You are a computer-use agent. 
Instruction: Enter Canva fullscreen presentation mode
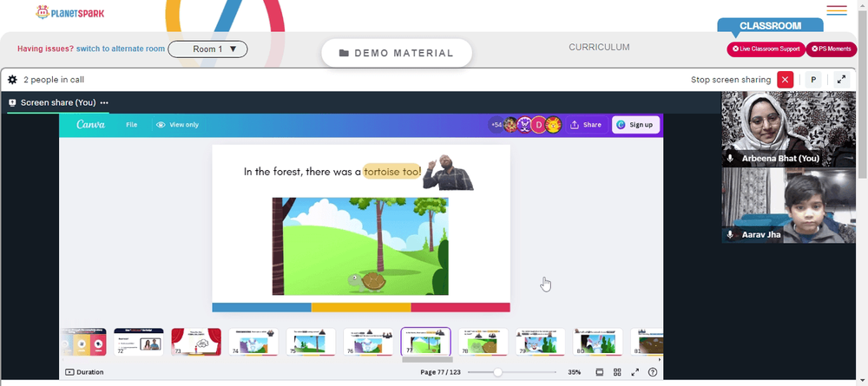click(635, 372)
